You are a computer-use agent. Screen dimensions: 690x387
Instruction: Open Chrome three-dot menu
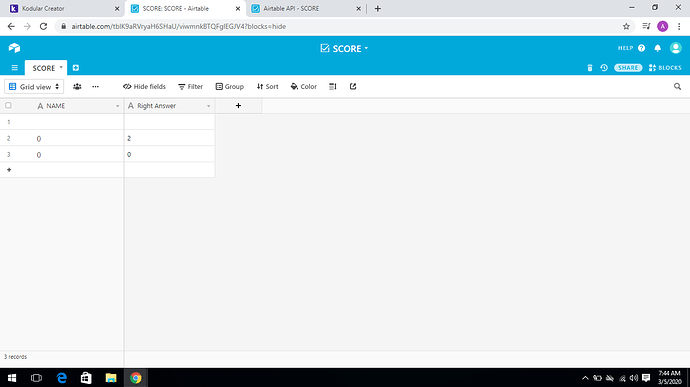point(679,26)
